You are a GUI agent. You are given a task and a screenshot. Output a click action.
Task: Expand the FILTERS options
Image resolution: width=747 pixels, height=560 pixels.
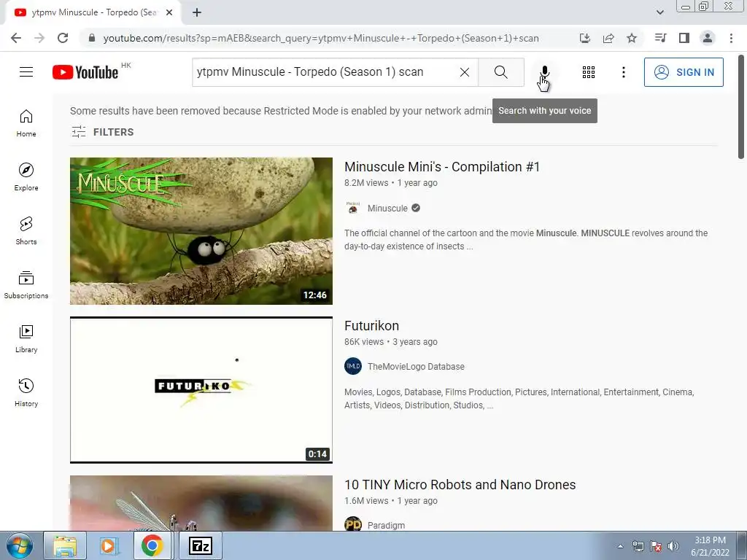point(102,132)
